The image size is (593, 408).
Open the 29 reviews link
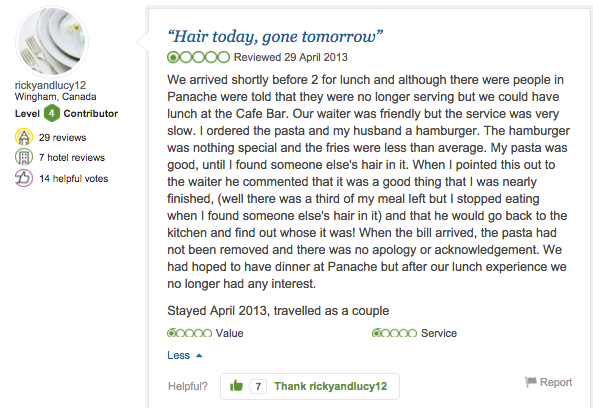(x=62, y=138)
